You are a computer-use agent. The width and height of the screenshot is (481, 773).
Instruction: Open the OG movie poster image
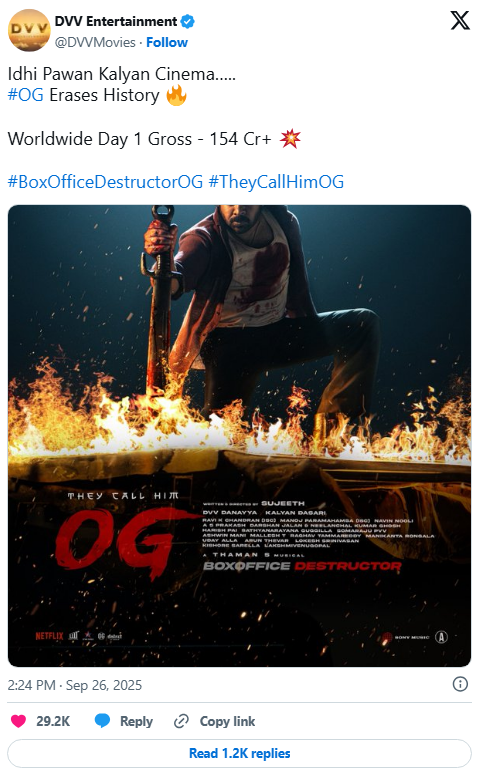tap(240, 436)
